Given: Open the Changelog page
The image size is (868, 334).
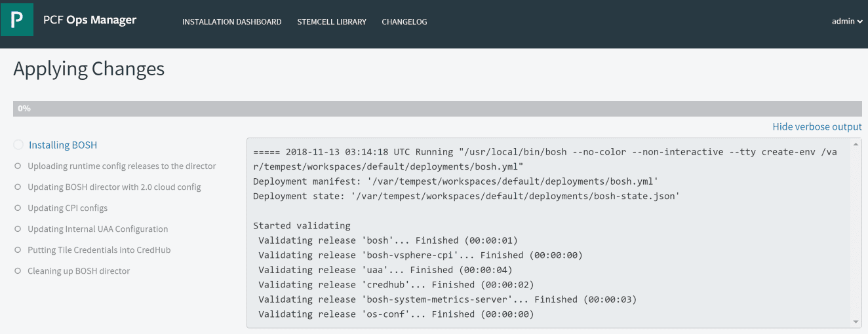Looking at the screenshot, I should pyautogui.click(x=404, y=22).
